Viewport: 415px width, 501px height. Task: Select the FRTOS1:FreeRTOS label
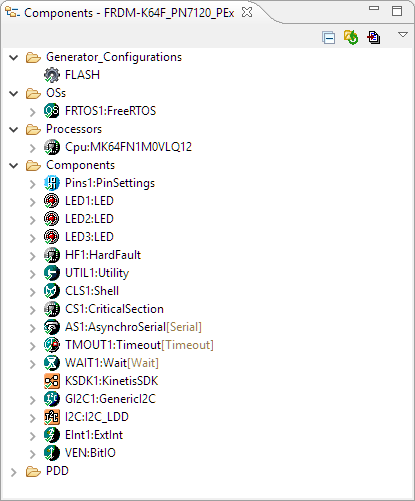point(110,111)
